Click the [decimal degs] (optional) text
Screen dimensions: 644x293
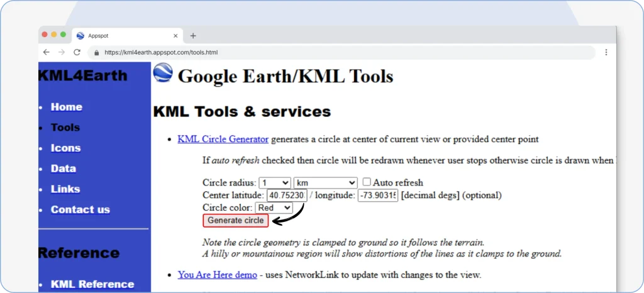point(451,196)
